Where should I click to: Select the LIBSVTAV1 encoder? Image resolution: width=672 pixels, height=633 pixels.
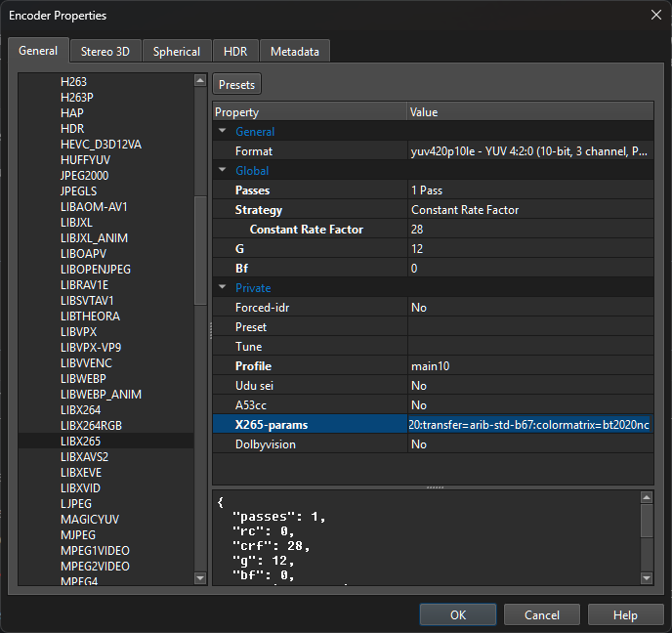pos(87,301)
